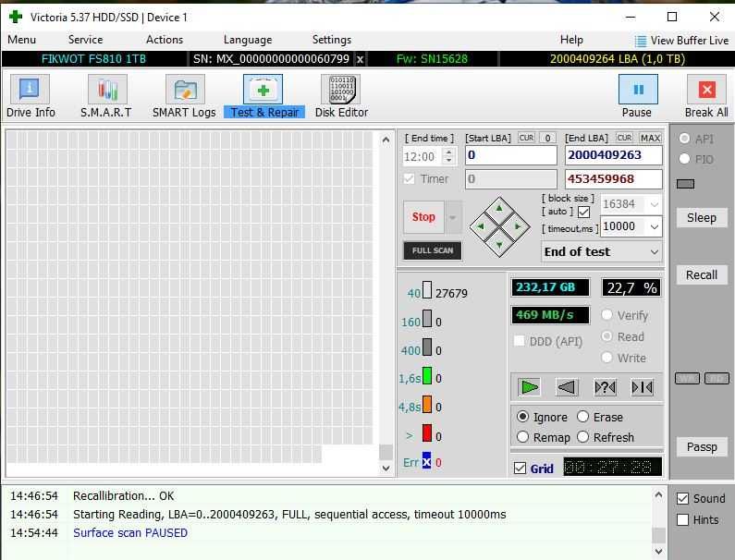
Task: Open the timeout 10000 dropdown
Action: 655,226
